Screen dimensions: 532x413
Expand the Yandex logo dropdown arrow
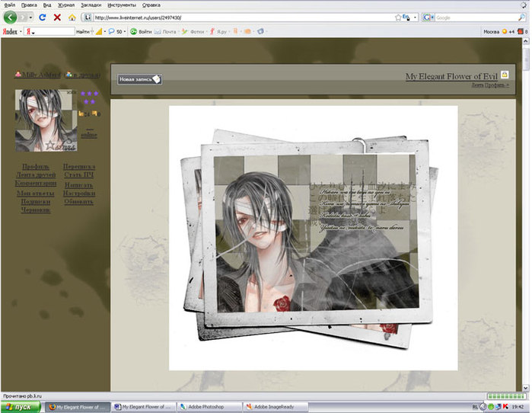(21, 31)
